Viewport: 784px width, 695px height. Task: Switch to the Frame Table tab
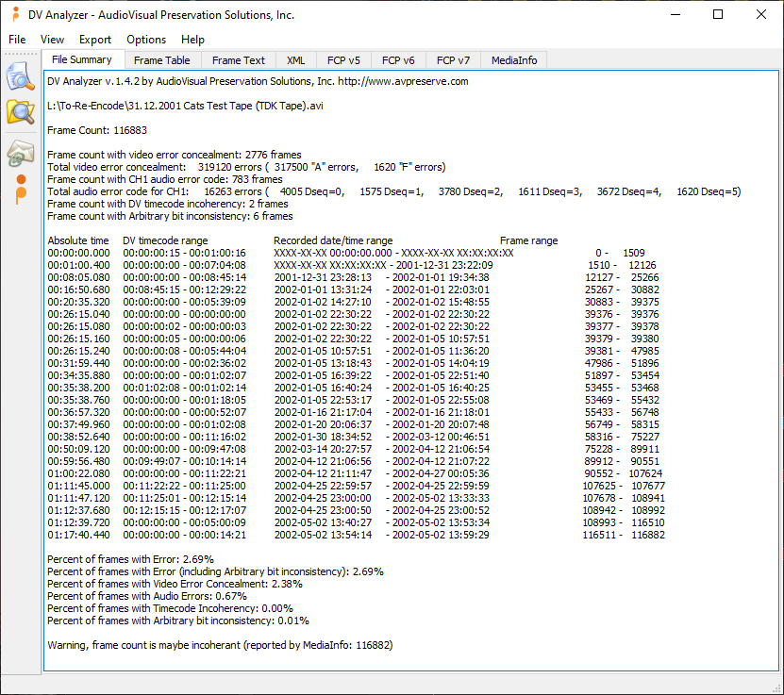click(x=161, y=60)
